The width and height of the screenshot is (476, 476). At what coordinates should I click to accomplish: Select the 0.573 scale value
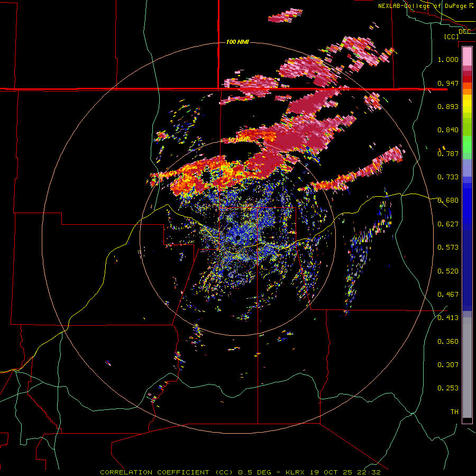(448, 248)
